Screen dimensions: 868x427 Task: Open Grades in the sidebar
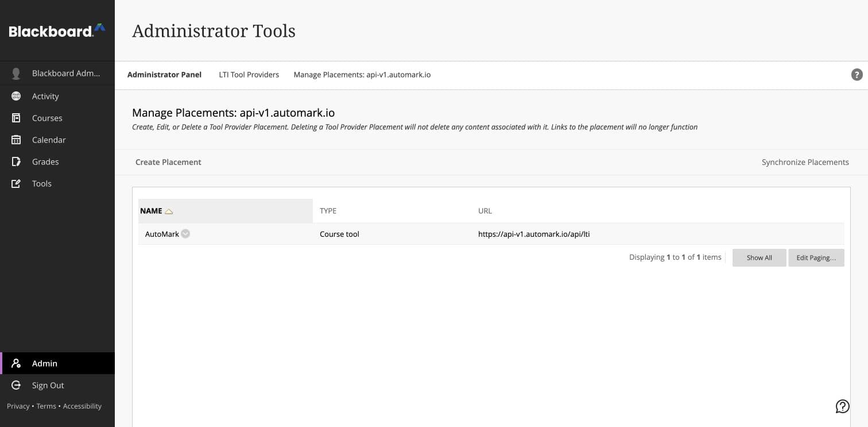45,161
